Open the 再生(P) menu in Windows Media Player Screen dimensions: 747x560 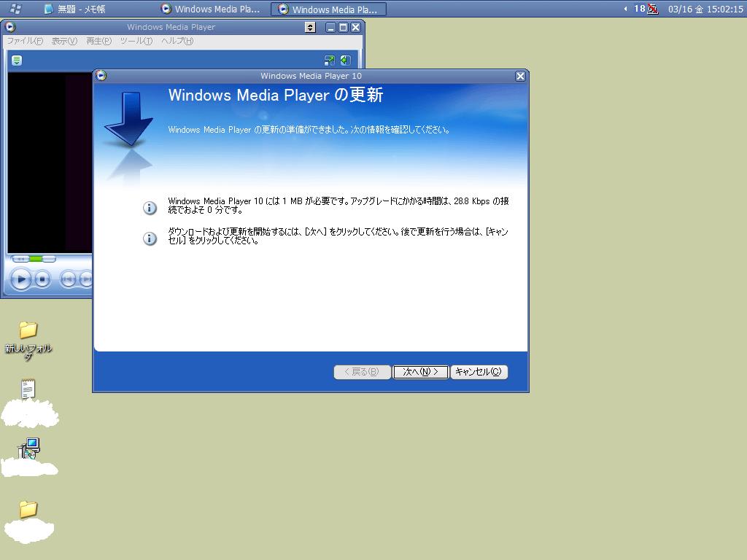click(x=98, y=41)
